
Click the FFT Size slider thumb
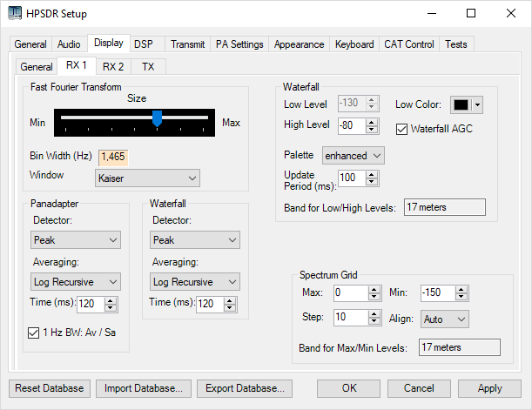click(x=157, y=118)
